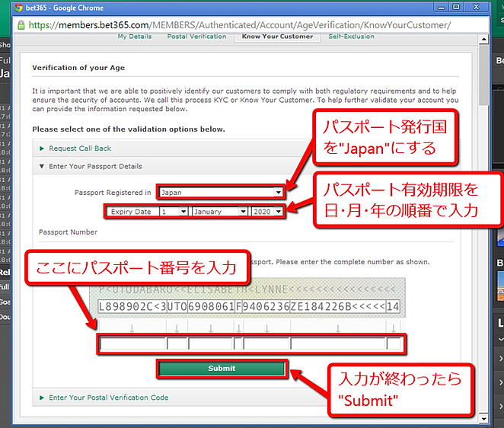Focus the long passport field under ZE184226B
This screenshot has width=504, height=428.
pyautogui.click(x=338, y=343)
